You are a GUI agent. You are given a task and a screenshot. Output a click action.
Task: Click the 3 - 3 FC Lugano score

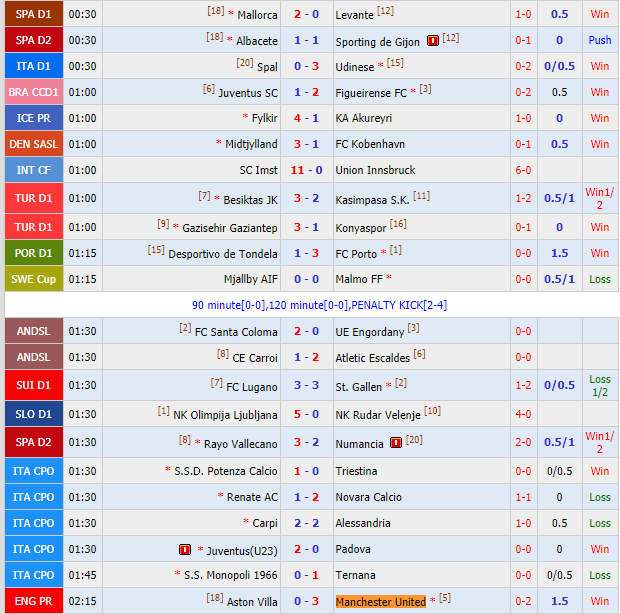(x=306, y=385)
